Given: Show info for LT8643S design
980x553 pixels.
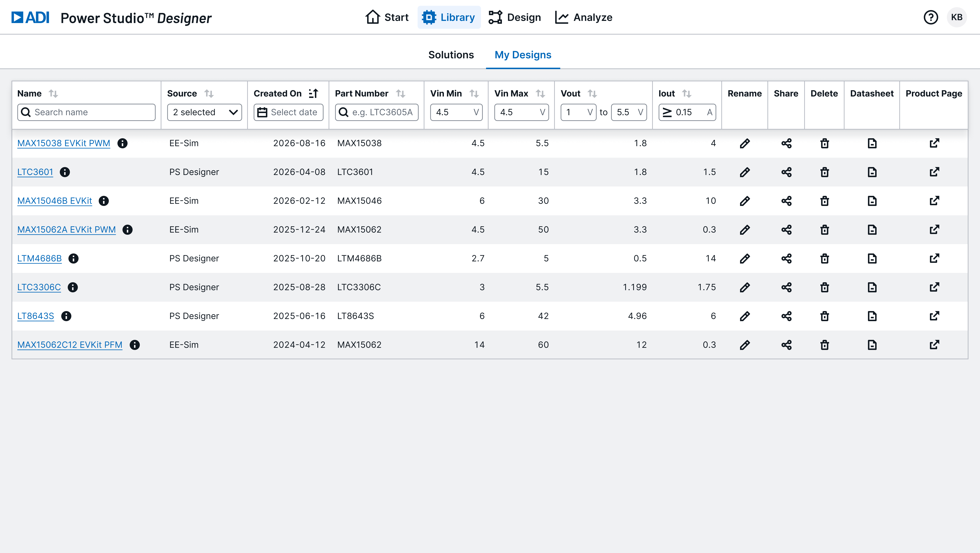Looking at the screenshot, I should coord(66,316).
